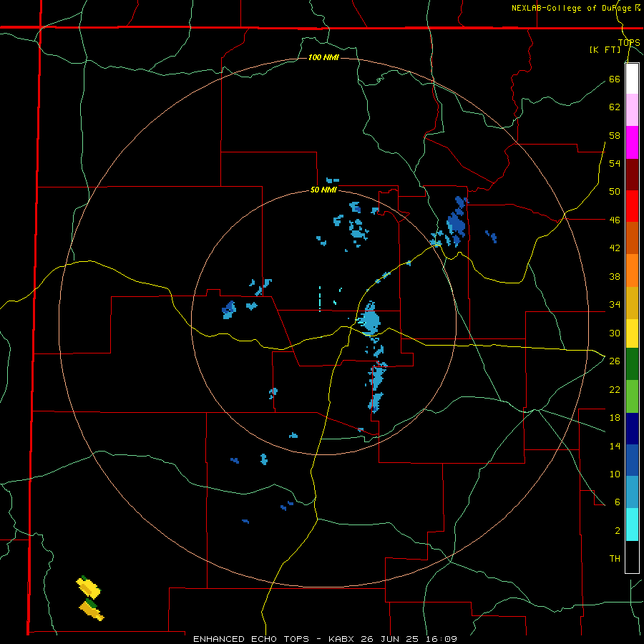644x644 pixels.
Task: Click the legend value '38'
Action: (x=615, y=277)
